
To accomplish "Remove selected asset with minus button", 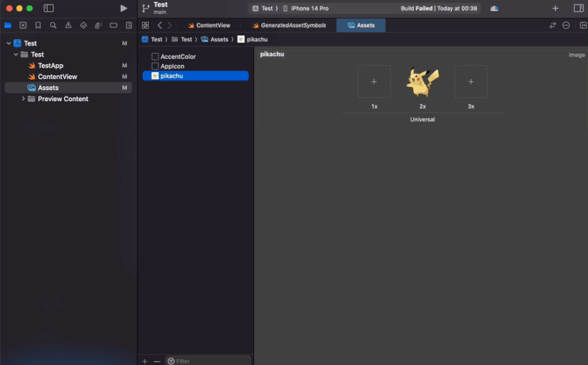I will click(157, 361).
